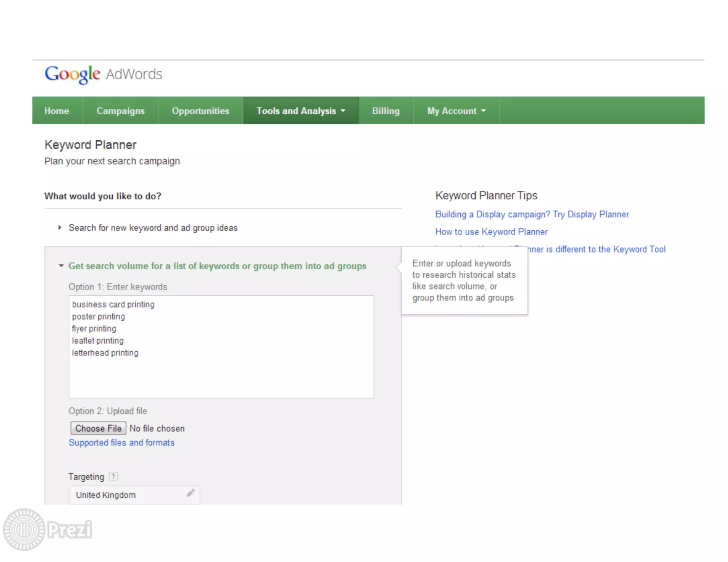Open How to use Keyword Planner link
The image size is (728, 562).
[491, 232]
